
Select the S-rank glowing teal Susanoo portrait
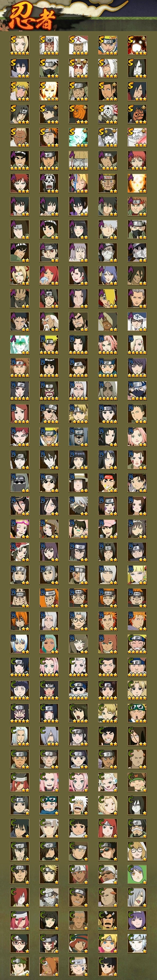pos(78,137)
